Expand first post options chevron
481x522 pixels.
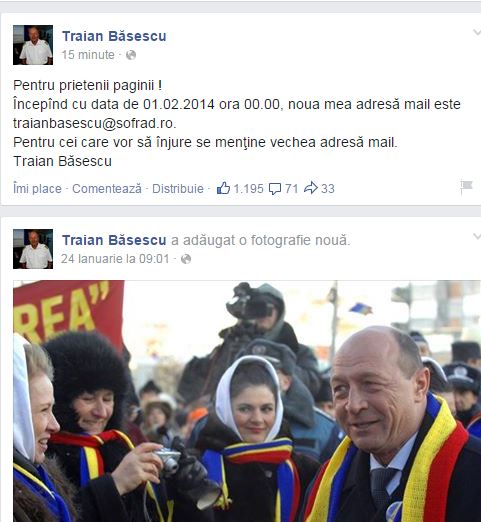pos(477,32)
